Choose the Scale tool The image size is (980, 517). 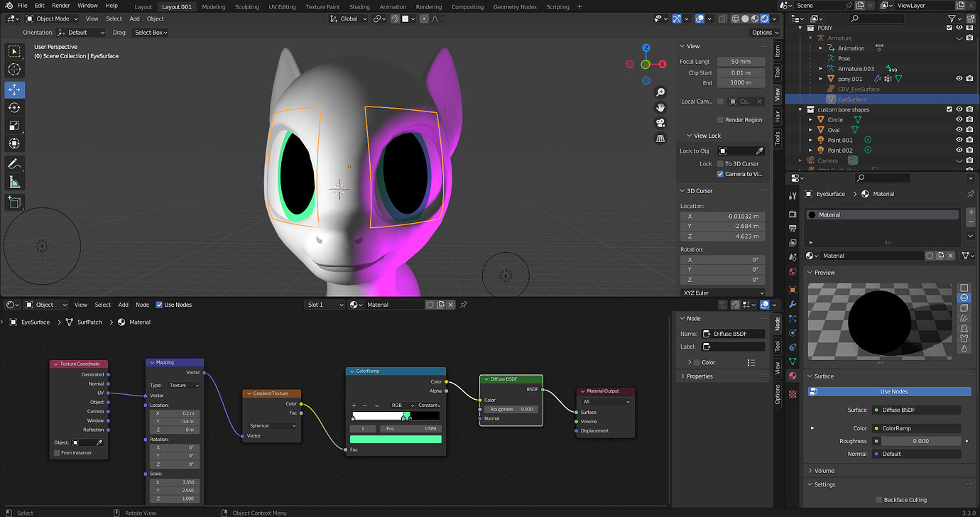click(15, 126)
